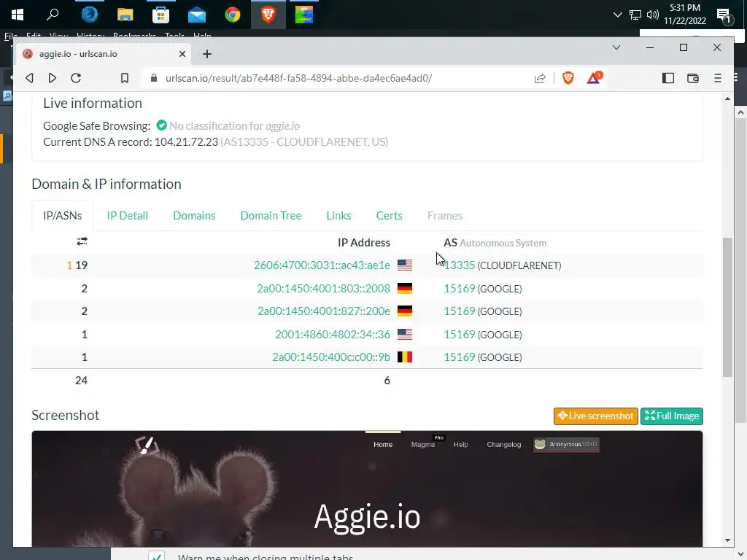Open the Links tab

(x=338, y=216)
